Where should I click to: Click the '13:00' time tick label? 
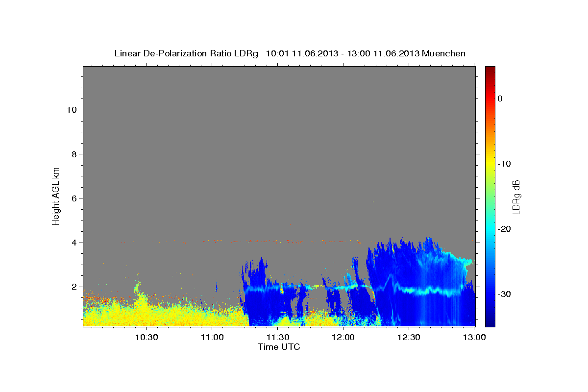coord(474,337)
